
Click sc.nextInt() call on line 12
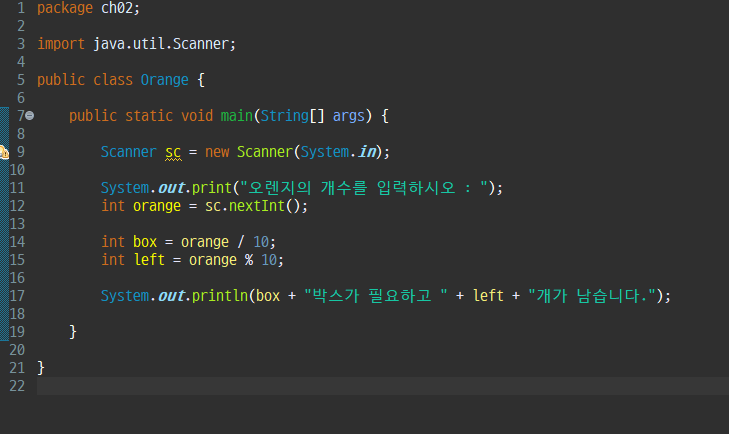pyautogui.click(x=252, y=206)
